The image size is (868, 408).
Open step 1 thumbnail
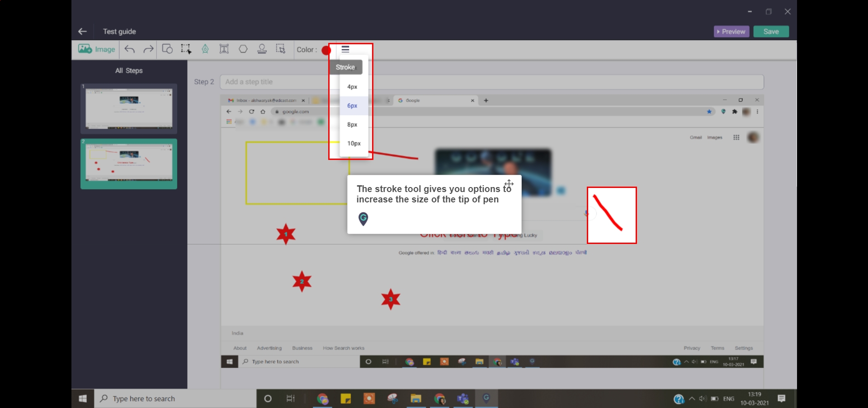tap(129, 108)
